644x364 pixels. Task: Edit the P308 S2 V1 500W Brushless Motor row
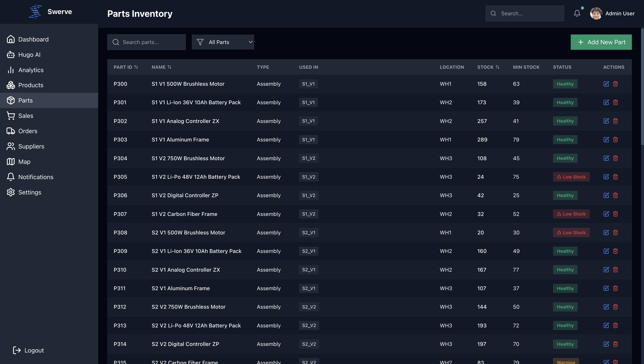click(606, 233)
